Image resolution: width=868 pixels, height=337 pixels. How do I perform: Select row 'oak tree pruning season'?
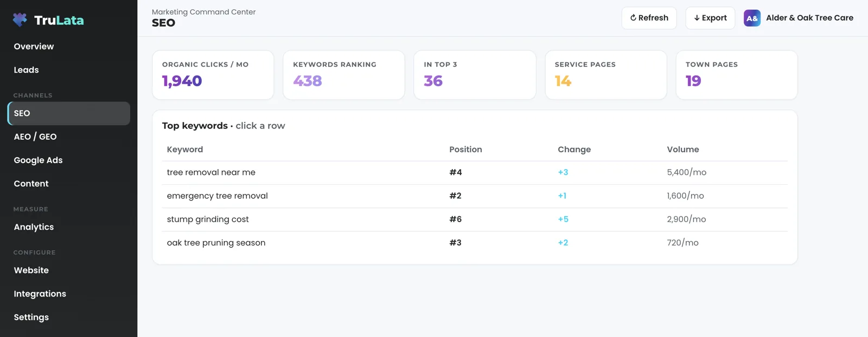pos(475,243)
